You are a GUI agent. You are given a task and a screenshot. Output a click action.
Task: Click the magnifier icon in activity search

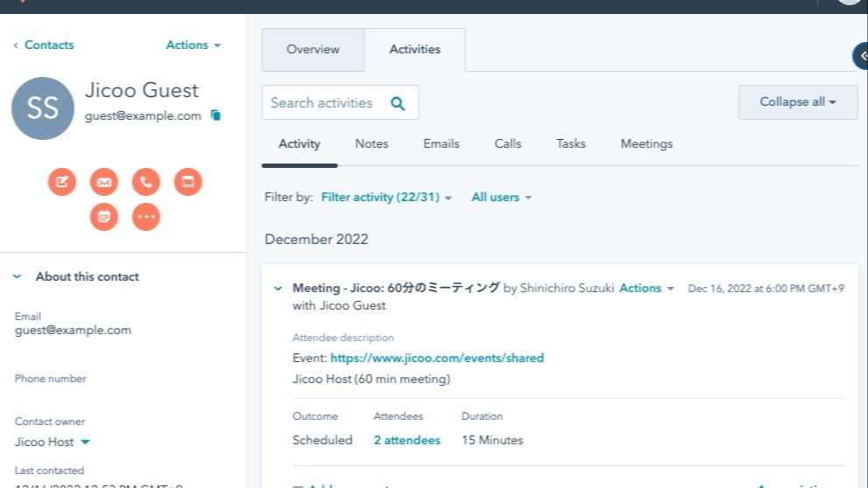(397, 103)
